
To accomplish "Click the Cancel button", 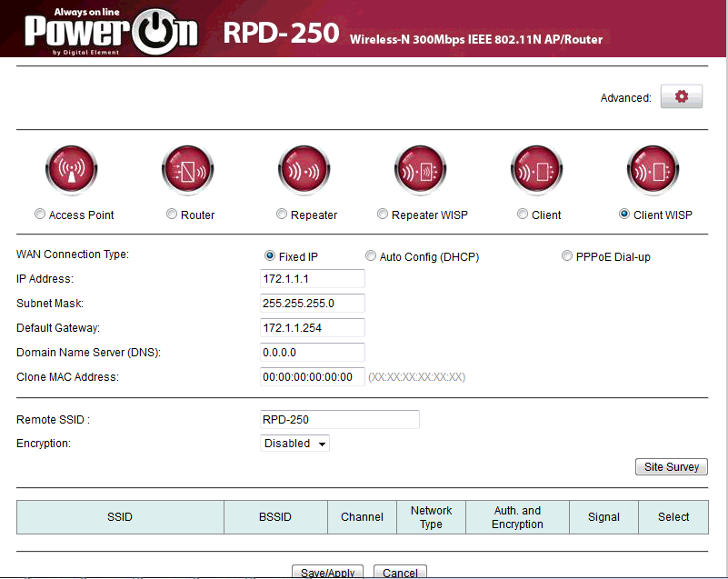I will (400, 572).
